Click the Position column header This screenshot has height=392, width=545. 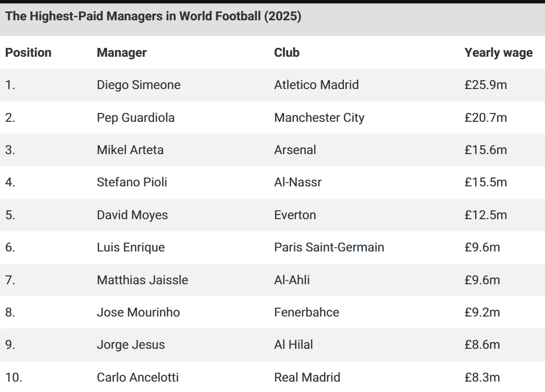28,53
